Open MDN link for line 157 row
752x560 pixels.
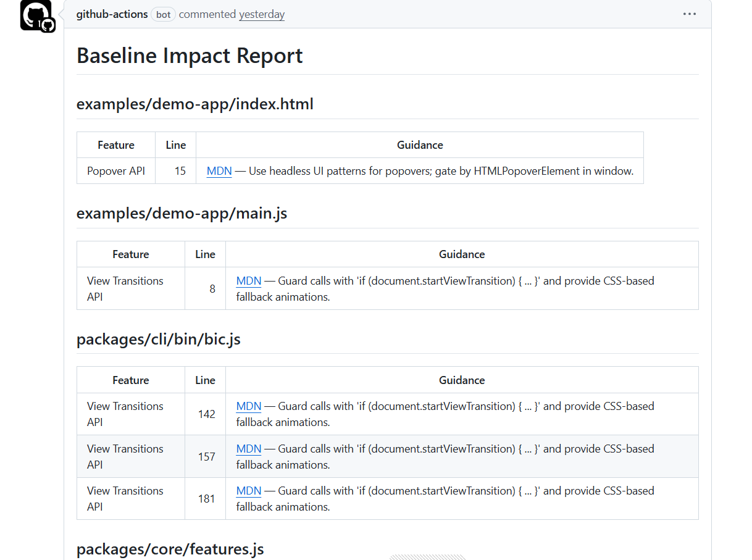(x=249, y=449)
